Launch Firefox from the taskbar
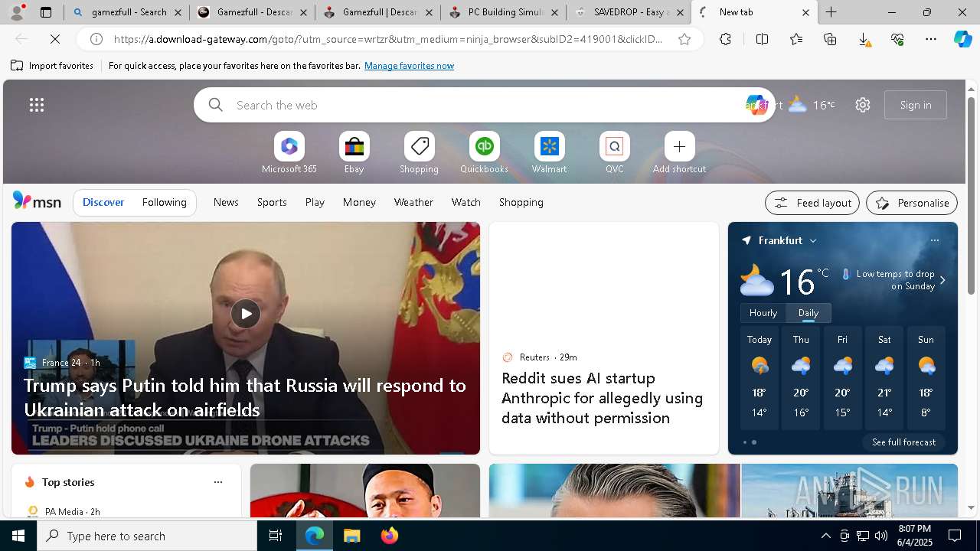The width and height of the screenshot is (980, 551). [x=390, y=536]
